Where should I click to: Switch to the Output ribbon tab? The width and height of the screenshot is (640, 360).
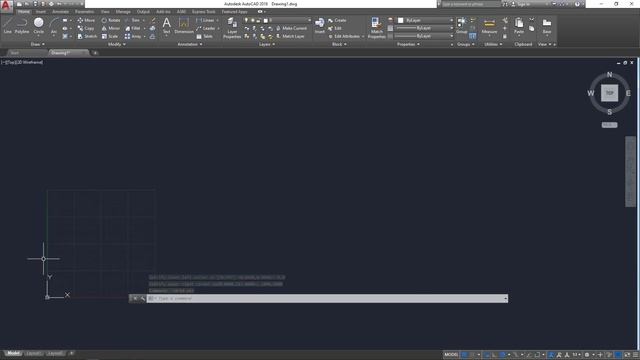pyautogui.click(x=143, y=11)
